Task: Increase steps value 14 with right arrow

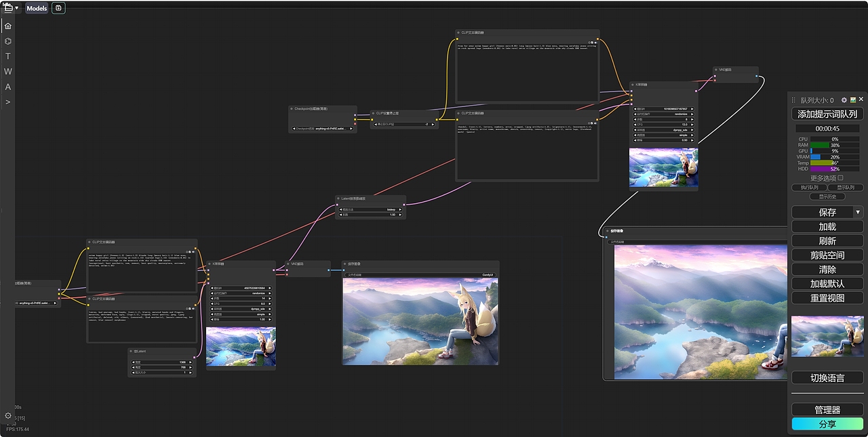Action: tap(270, 299)
